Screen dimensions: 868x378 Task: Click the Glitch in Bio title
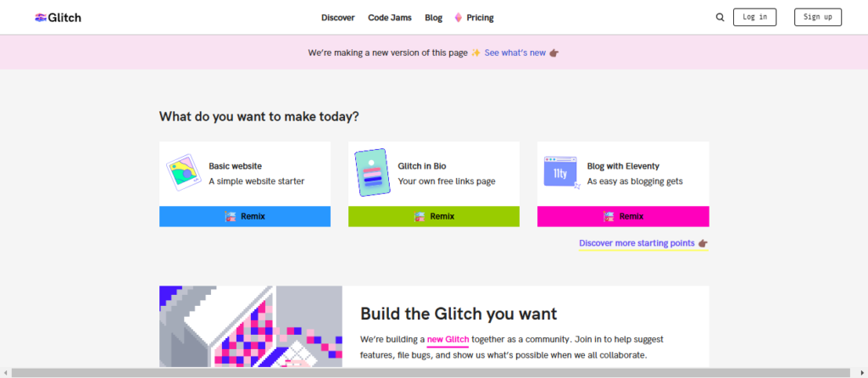(x=422, y=166)
